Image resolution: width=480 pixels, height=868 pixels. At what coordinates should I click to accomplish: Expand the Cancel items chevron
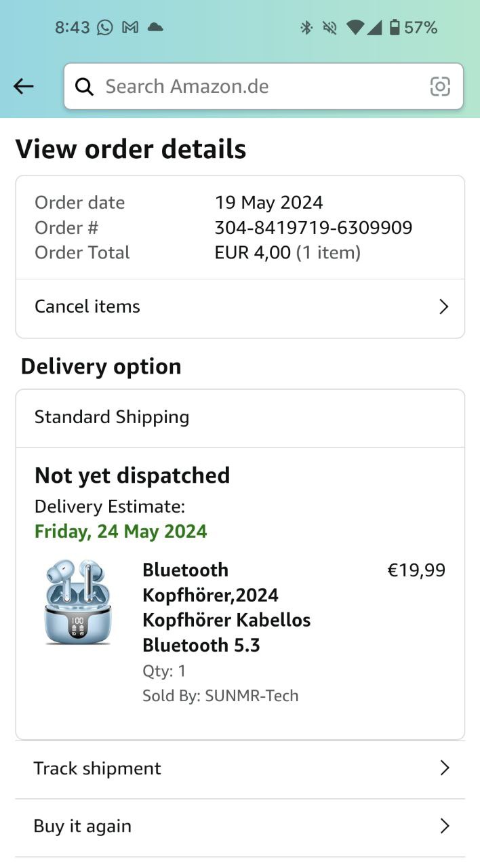(443, 307)
